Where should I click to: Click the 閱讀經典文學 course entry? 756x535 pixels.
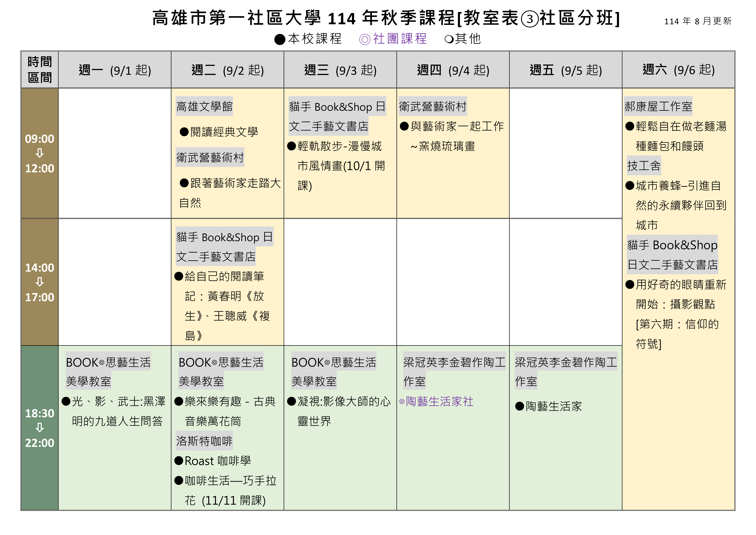(x=224, y=132)
